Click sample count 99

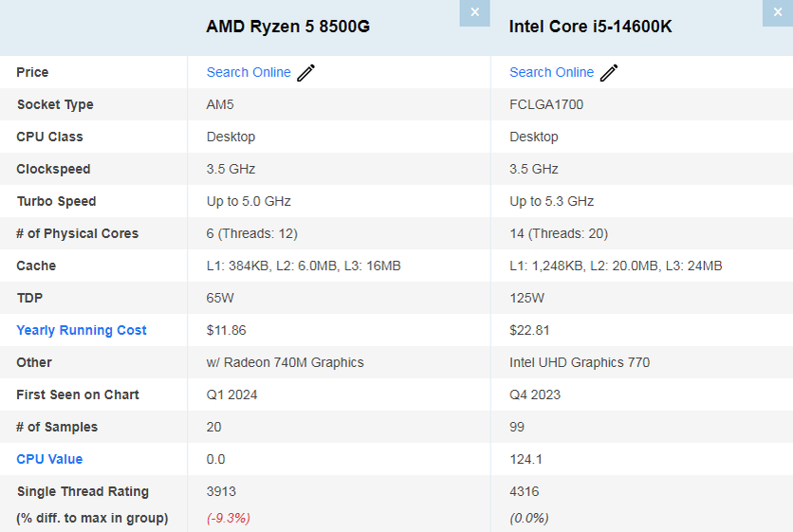pos(516,428)
